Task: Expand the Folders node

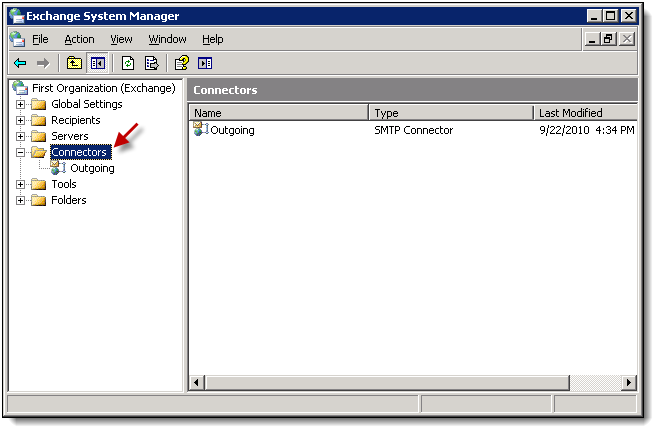Action: point(20,200)
